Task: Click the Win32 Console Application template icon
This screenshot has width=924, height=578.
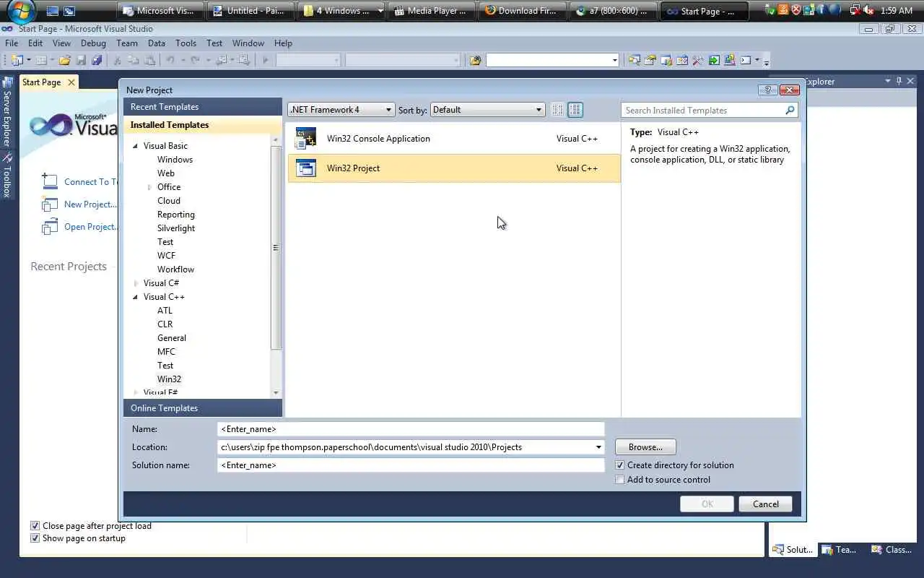Action: [x=306, y=139]
